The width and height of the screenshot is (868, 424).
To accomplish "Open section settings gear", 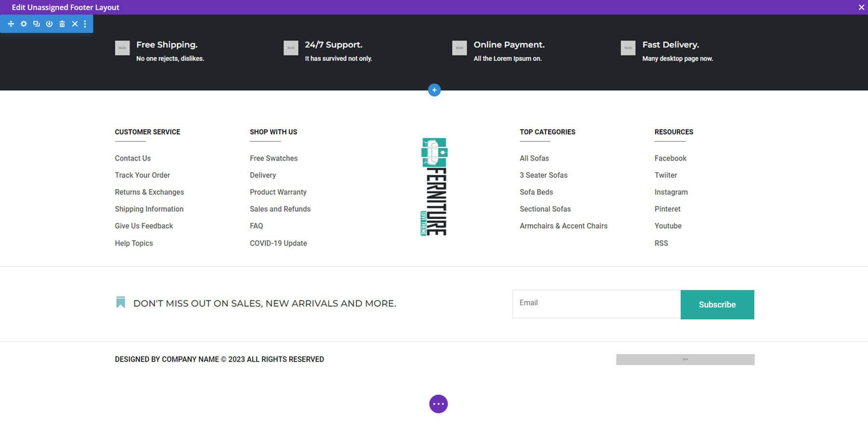I will point(24,24).
